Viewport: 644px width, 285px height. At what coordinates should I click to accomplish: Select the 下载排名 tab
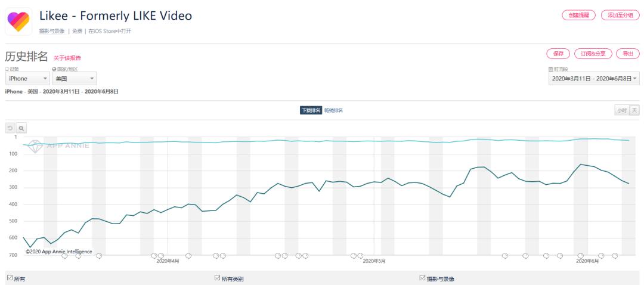pos(311,110)
